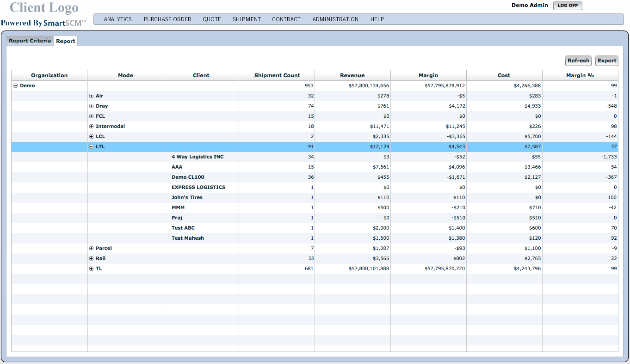The height and width of the screenshot is (364, 630).
Task: Expand the LCL mode row
Action: (x=92, y=137)
